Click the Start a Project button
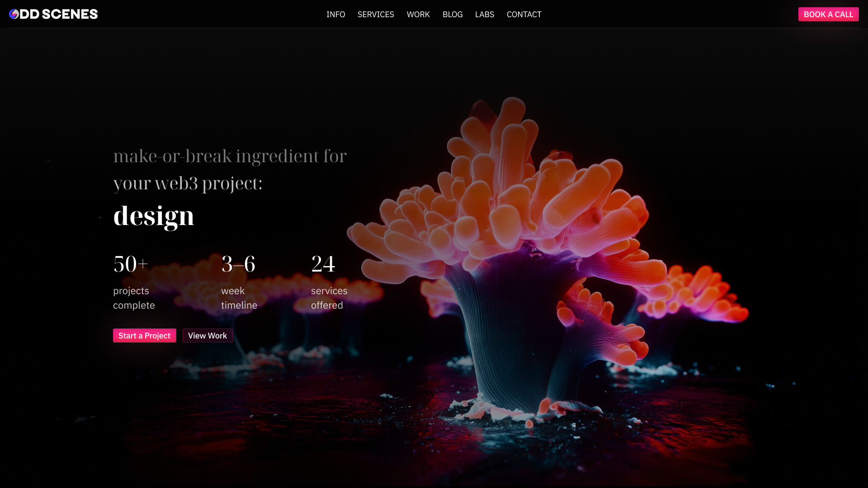Screen dimensions: 868x488 (145, 336)
